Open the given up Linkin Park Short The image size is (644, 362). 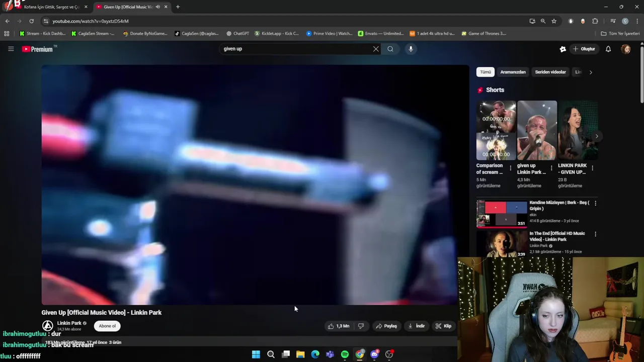(x=537, y=130)
